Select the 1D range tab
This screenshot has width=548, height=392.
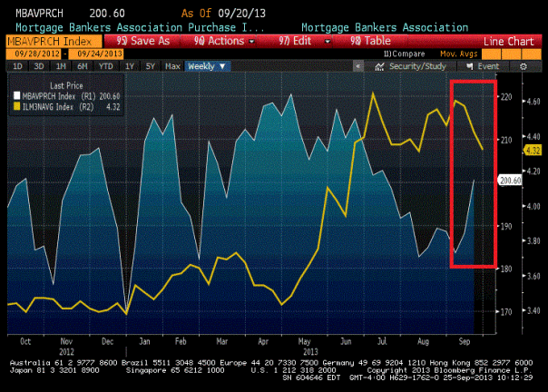click(17, 66)
